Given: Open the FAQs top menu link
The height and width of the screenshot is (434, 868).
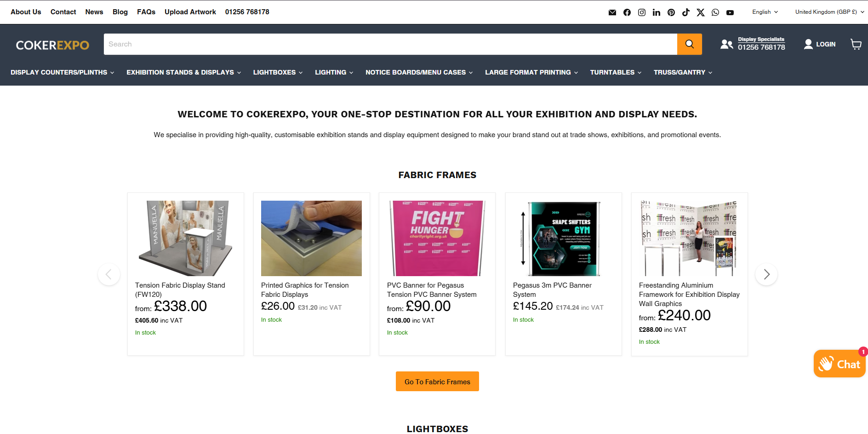Looking at the screenshot, I should pyautogui.click(x=146, y=12).
